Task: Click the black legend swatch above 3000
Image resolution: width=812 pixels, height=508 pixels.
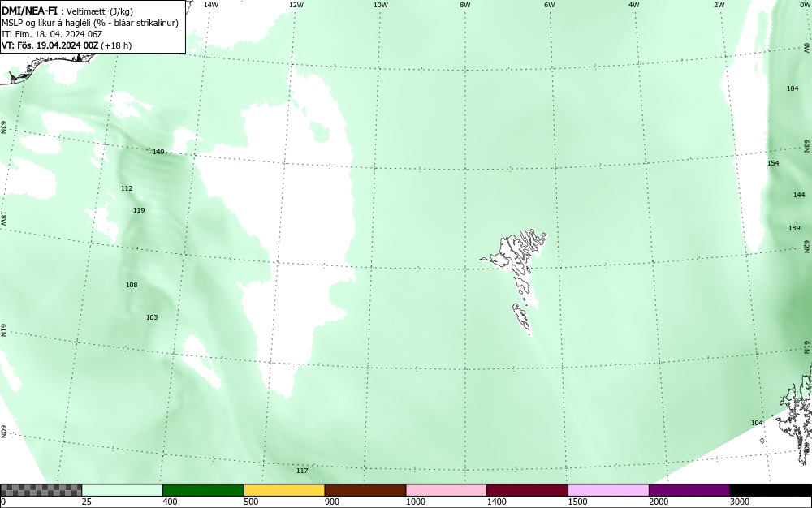Action: (771, 490)
